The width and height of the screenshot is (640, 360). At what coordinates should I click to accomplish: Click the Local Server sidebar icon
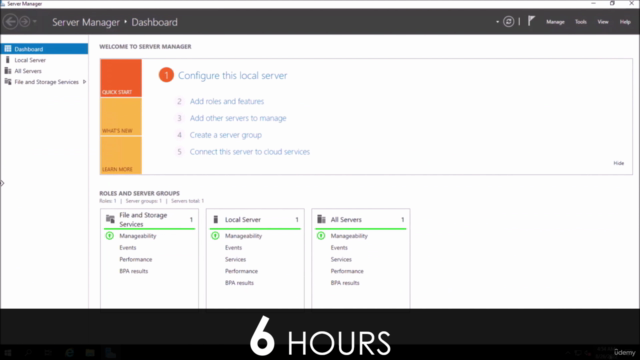pyautogui.click(x=8, y=60)
